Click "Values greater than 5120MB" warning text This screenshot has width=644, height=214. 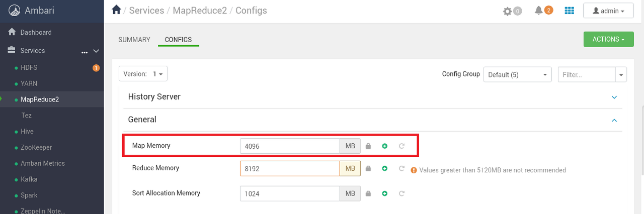[493, 170]
